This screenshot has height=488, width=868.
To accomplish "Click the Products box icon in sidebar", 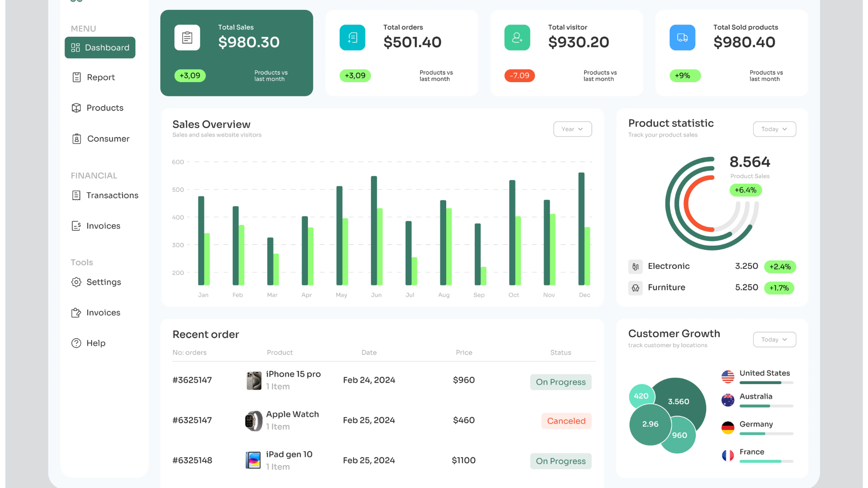I will pos(76,108).
